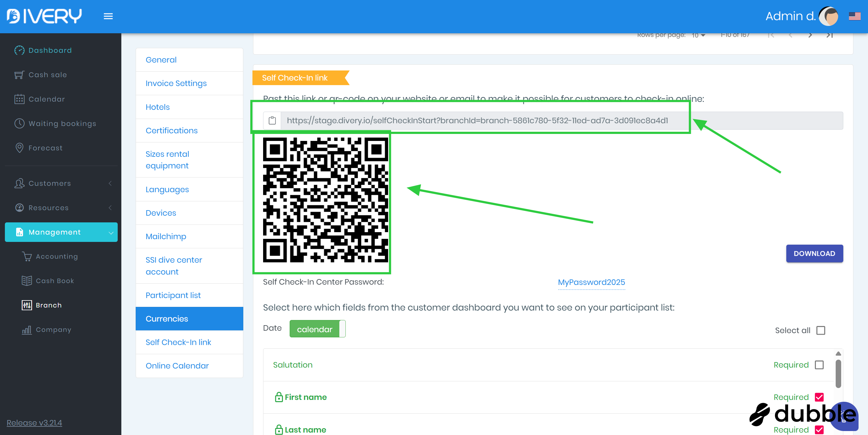Viewport: 868px width, 435px height.
Task: Enable Required for Salutation
Action: tap(819, 365)
